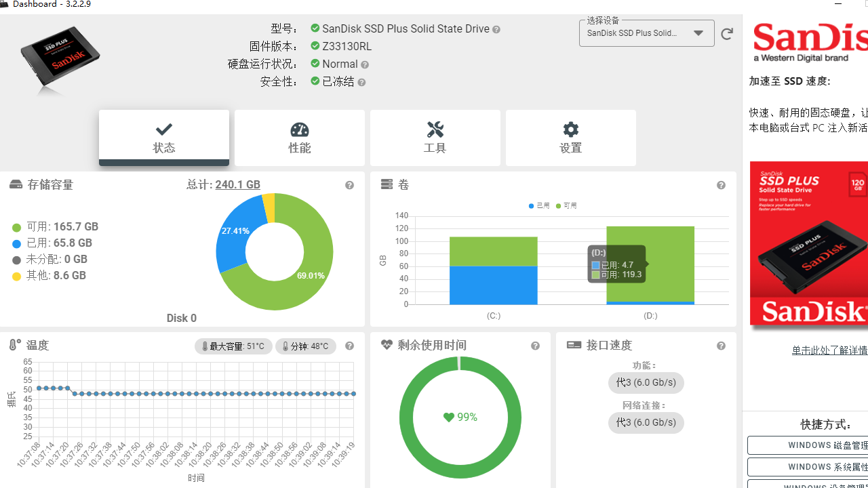
Task: Click the Z33130RL firmware version text
Action: (347, 47)
